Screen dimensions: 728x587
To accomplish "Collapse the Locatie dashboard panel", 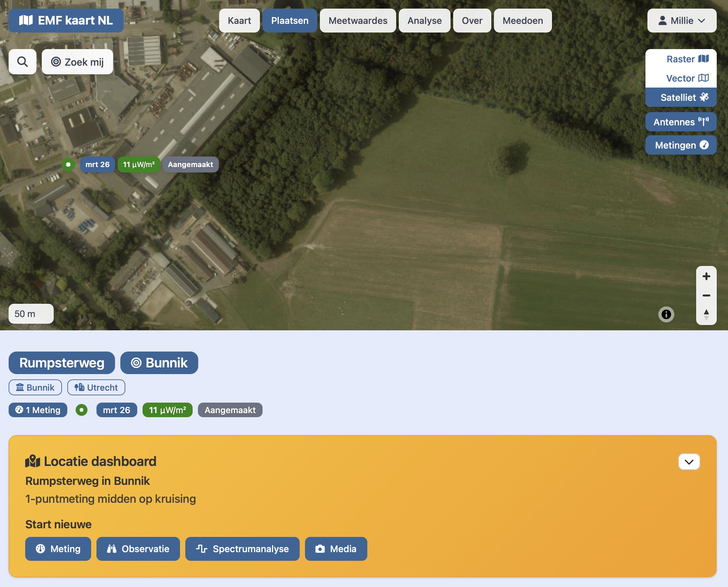I will point(689,462).
